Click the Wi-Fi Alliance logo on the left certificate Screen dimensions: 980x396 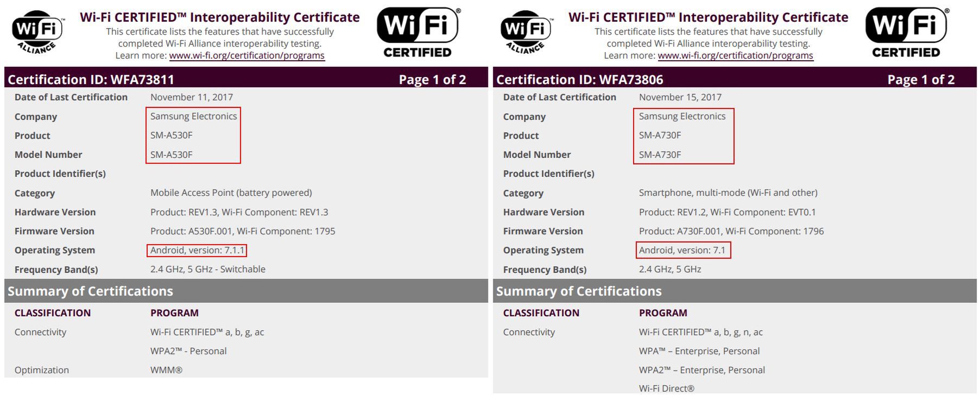(x=37, y=32)
